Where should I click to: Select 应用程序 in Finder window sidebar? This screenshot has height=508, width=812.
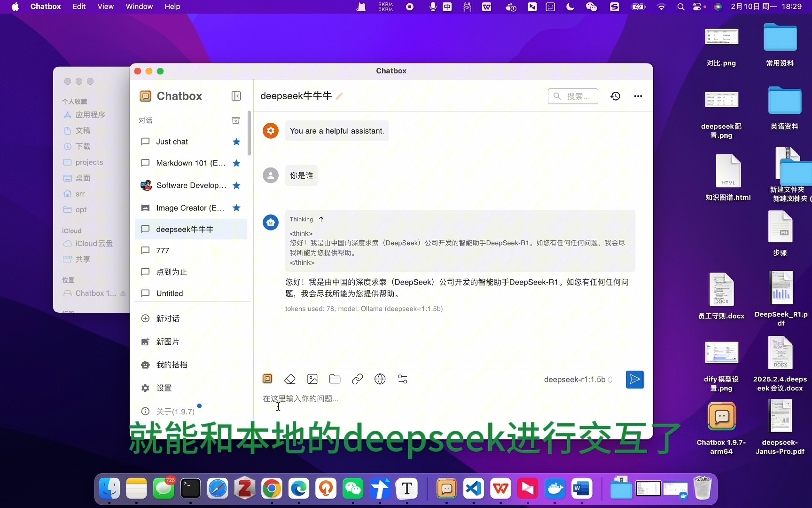[90, 115]
